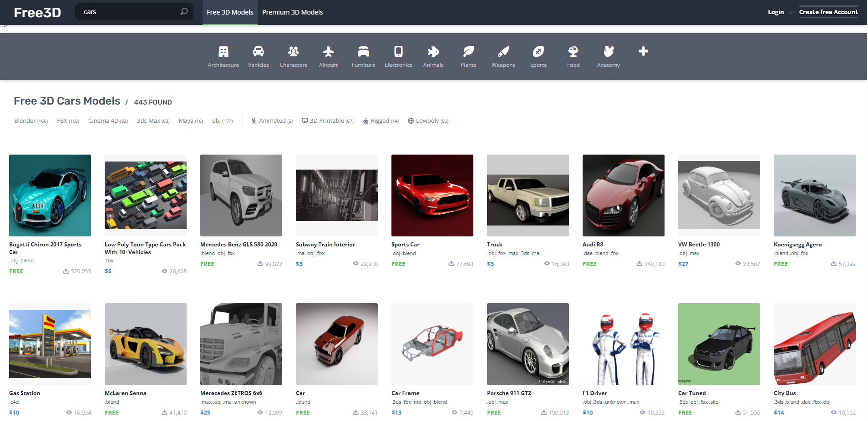
Task: Select the Free 3D Models tab
Action: (230, 12)
